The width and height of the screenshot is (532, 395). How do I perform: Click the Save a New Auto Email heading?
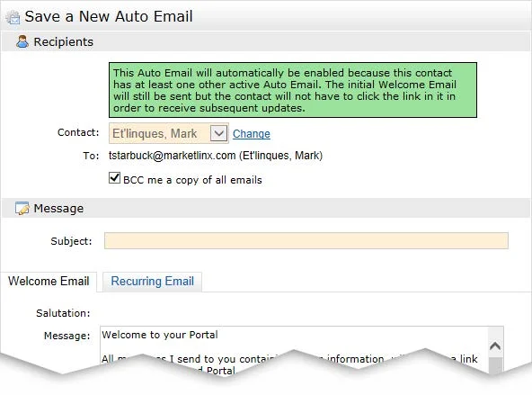[109, 16]
